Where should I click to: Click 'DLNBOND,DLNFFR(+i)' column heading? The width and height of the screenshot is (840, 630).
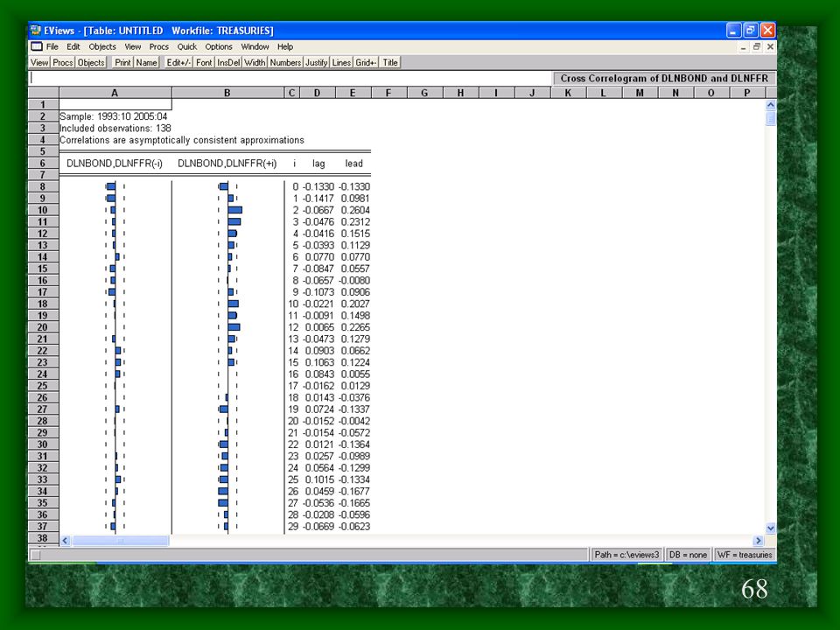pos(227,164)
